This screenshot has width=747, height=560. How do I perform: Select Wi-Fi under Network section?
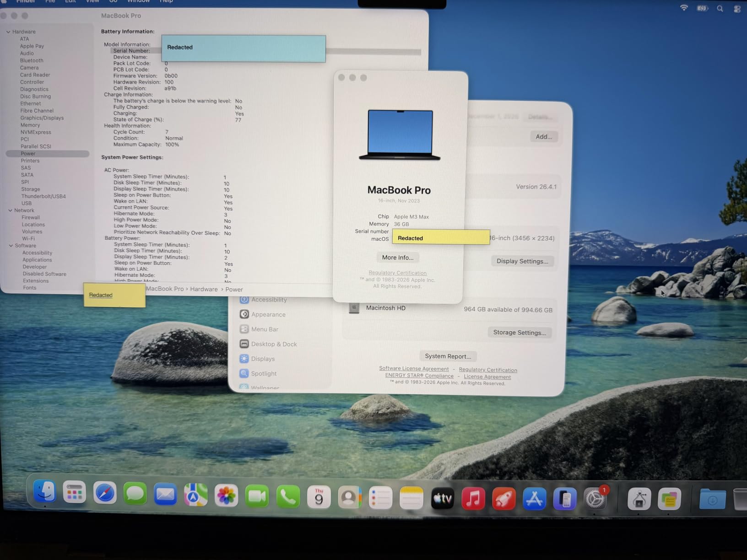(x=28, y=238)
